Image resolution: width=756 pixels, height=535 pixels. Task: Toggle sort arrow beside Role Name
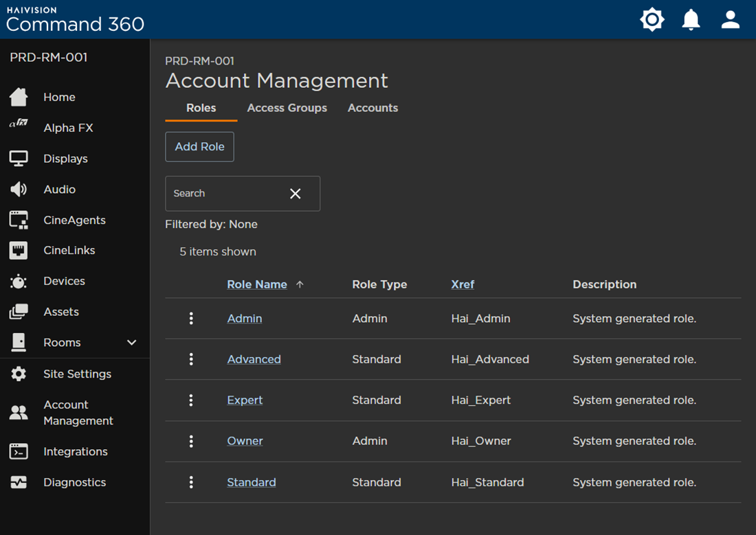pyautogui.click(x=300, y=284)
